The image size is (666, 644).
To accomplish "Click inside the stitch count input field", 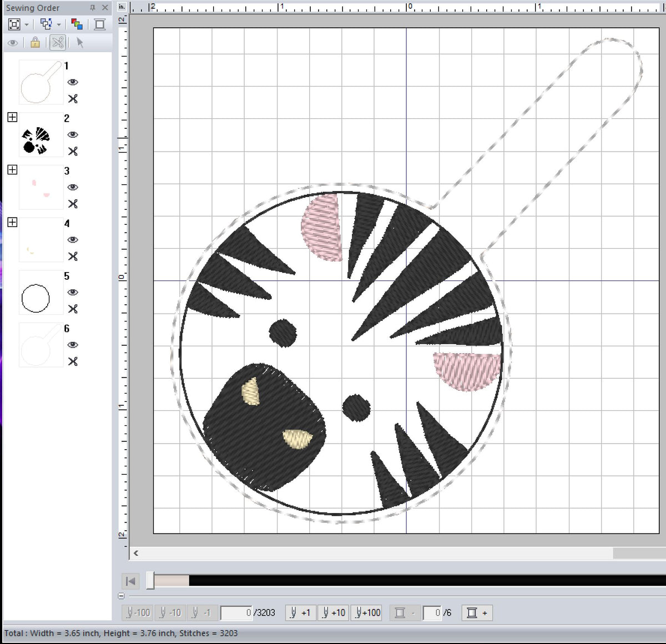I will pyautogui.click(x=238, y=612).
